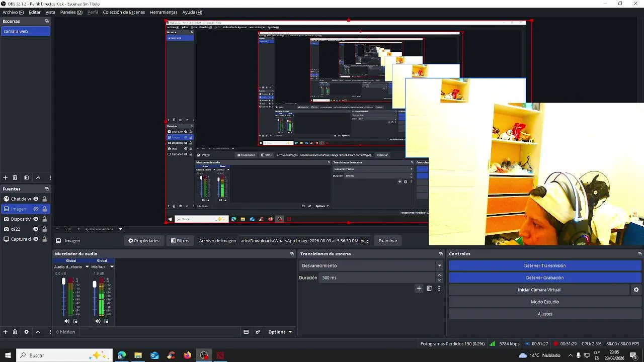
Task: Add a scene transition with plus icon
Action: 419,288
